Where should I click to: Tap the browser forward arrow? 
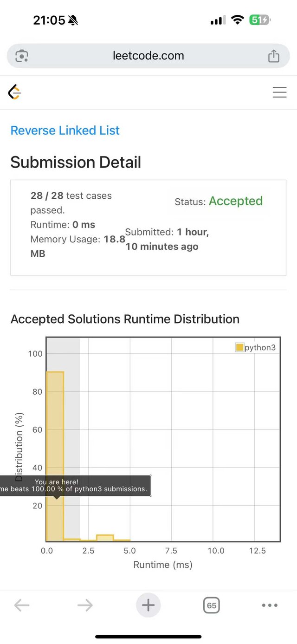[85, 605]
